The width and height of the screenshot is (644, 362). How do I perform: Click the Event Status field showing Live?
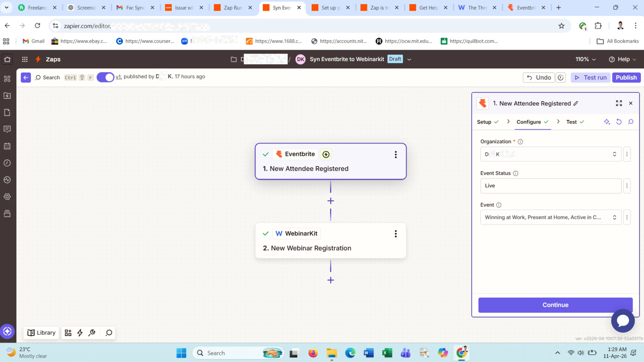tap(550, 186)
